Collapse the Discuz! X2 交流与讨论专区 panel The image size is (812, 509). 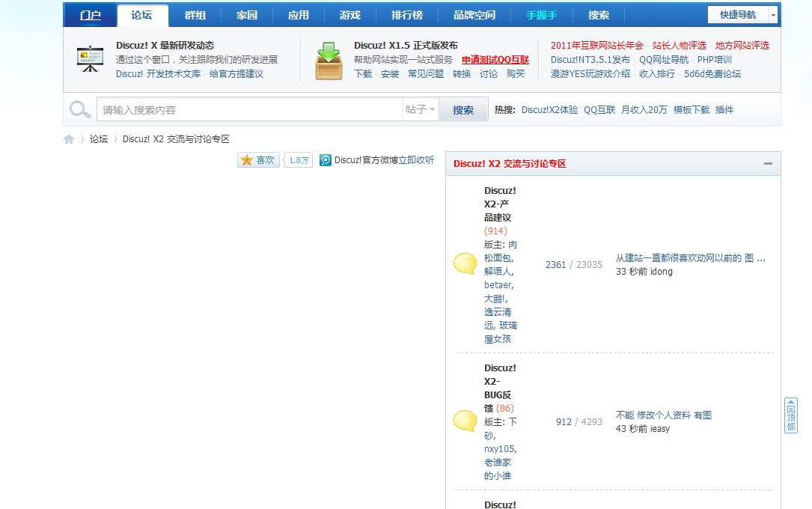768,164
